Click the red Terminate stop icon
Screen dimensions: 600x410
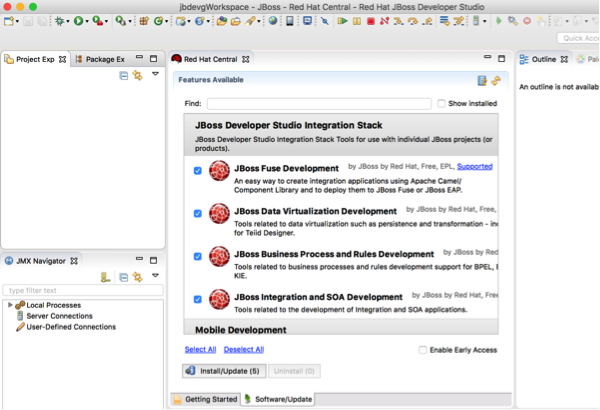point(371,21)
